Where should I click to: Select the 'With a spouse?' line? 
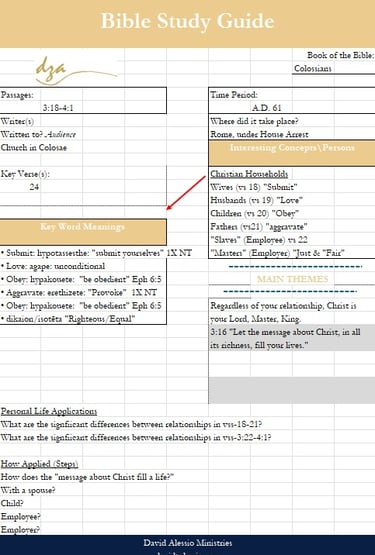click(x=28, y=490)
